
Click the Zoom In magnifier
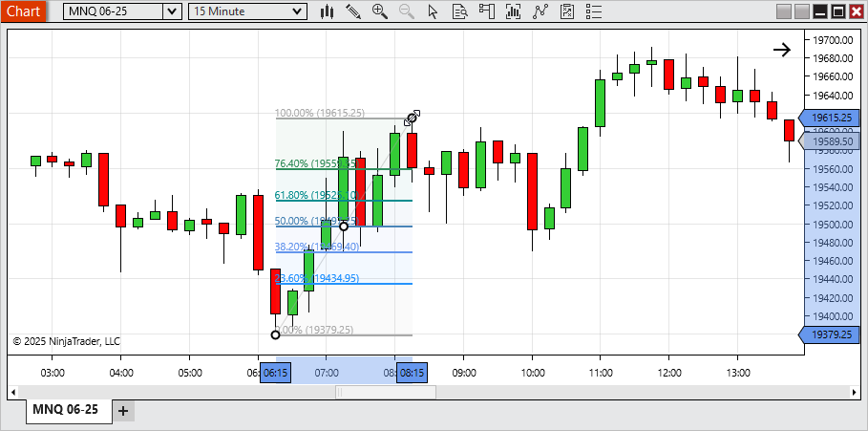[x=380, y=11]
